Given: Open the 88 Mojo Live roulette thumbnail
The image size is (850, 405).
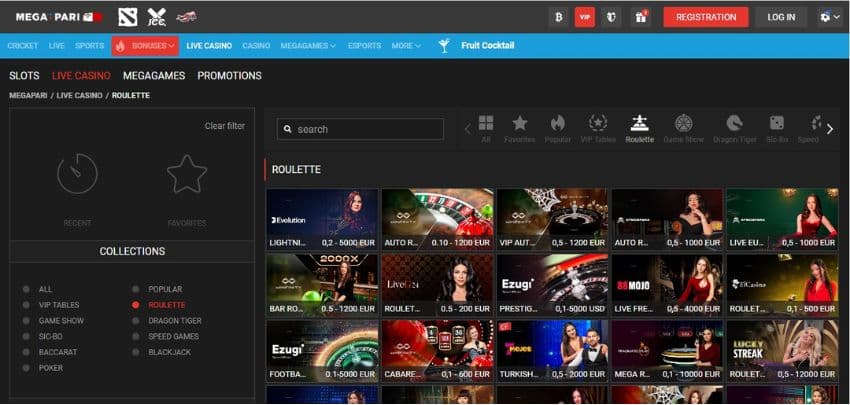Looking at the screenshot, I should 667,285.
